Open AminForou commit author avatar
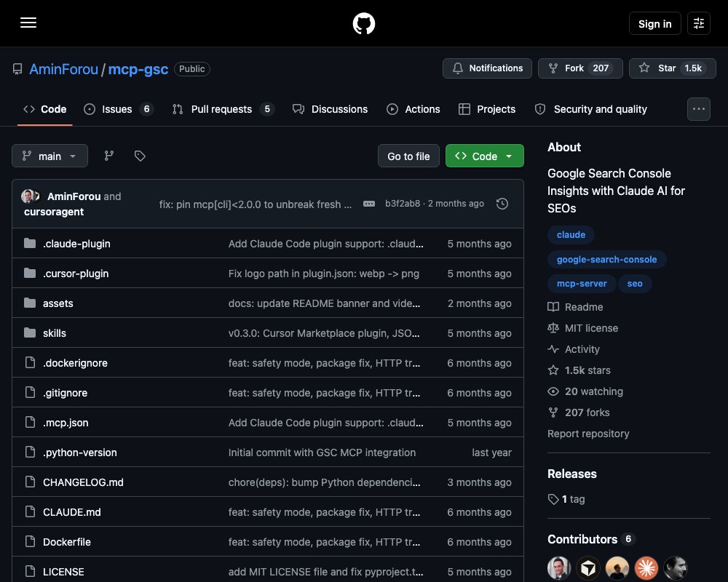This screenshot has width=728, height=582. [27, 196]
